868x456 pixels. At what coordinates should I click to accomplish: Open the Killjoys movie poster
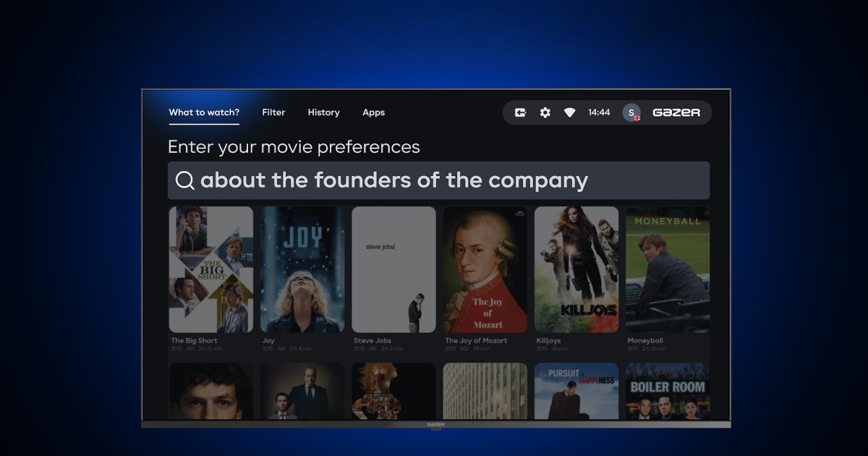(x=576, y=269)
